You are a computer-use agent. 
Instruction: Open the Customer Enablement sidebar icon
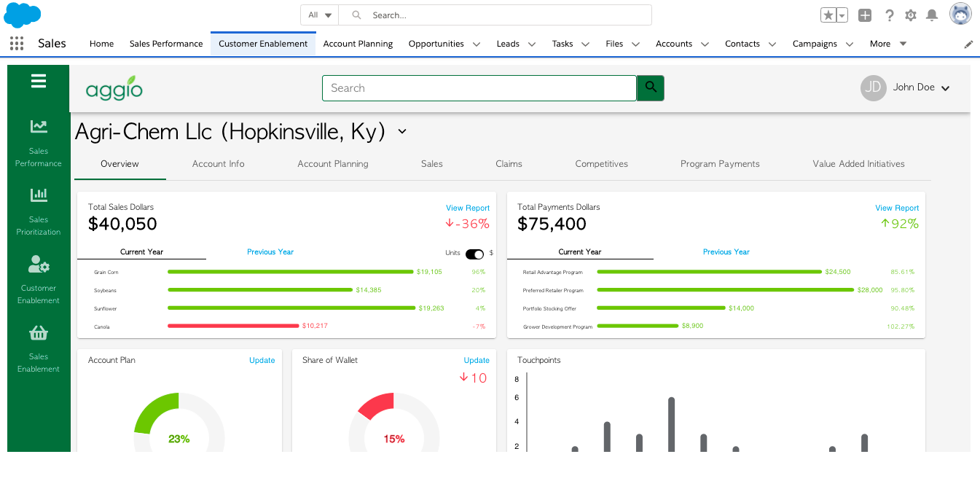tap(39, 264)
